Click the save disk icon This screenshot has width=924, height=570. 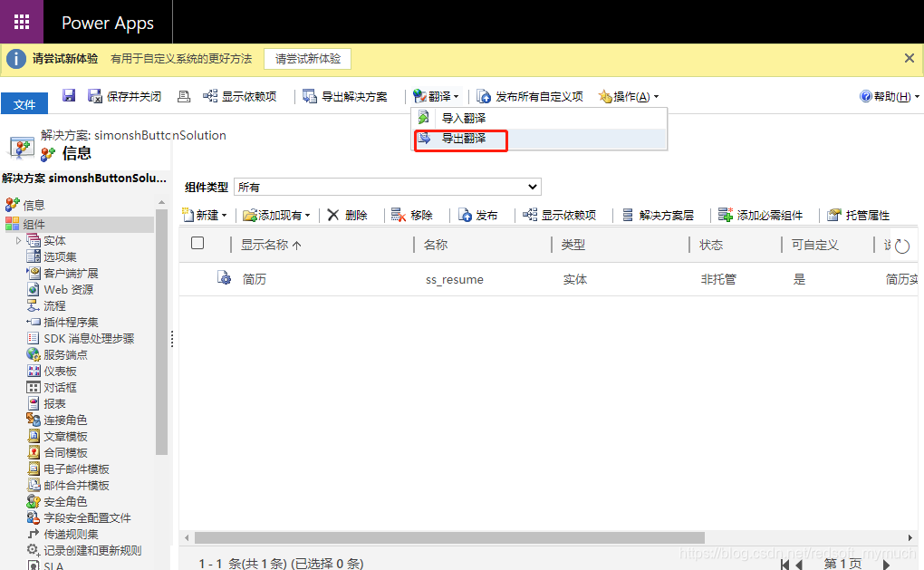[x=69, y=95]
